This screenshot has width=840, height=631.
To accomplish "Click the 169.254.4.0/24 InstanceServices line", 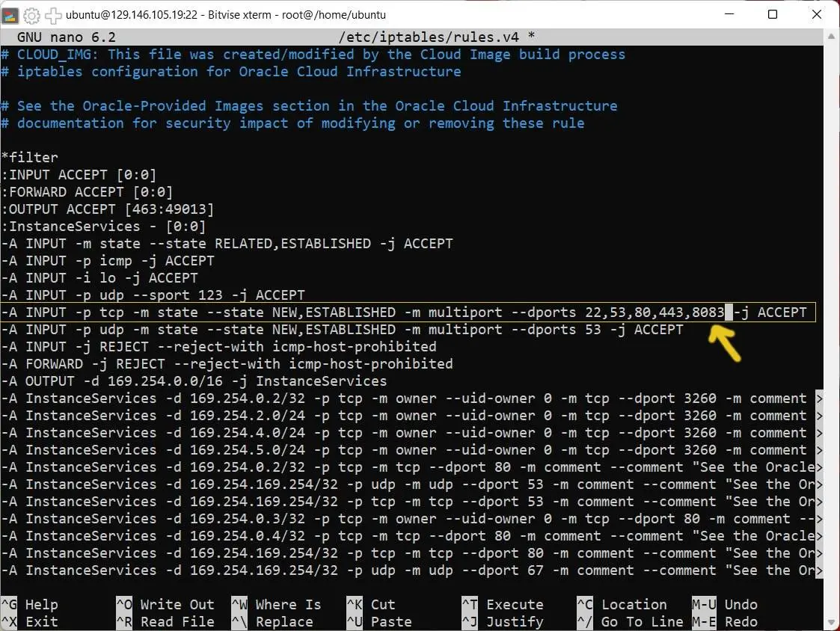I will (411, 432).
